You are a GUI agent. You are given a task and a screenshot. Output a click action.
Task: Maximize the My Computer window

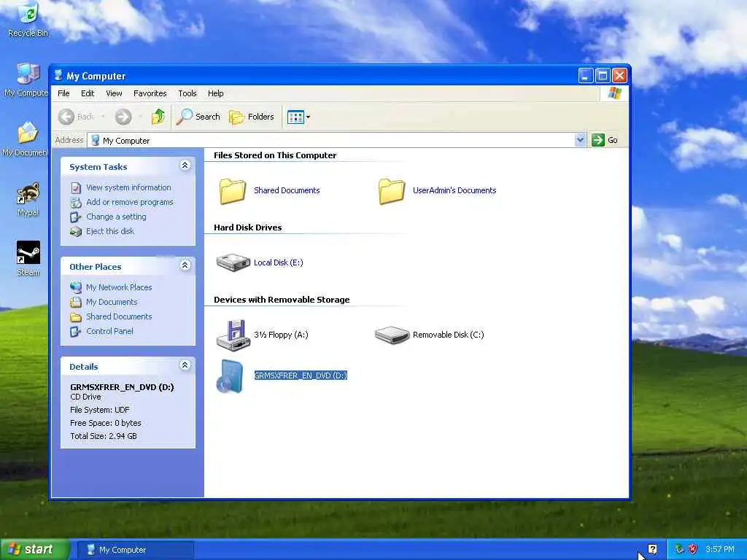[x=603, y=75]
